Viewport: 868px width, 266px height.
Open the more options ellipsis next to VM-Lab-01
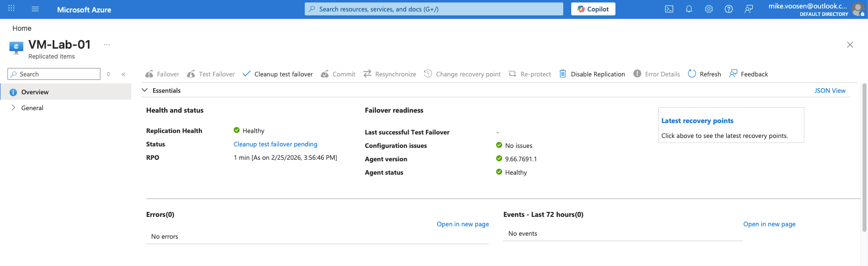(107, 45)
